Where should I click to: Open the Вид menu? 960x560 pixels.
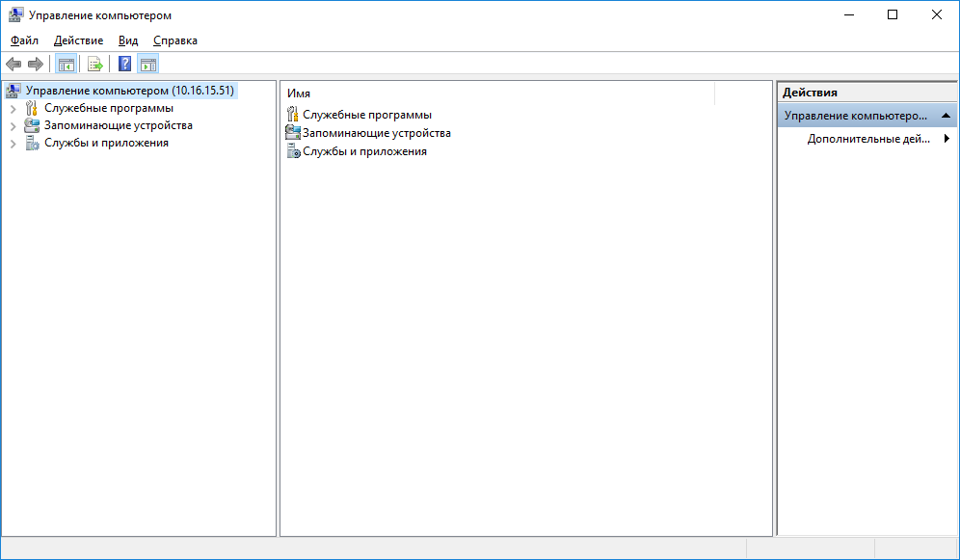click(x=128, y=40)
